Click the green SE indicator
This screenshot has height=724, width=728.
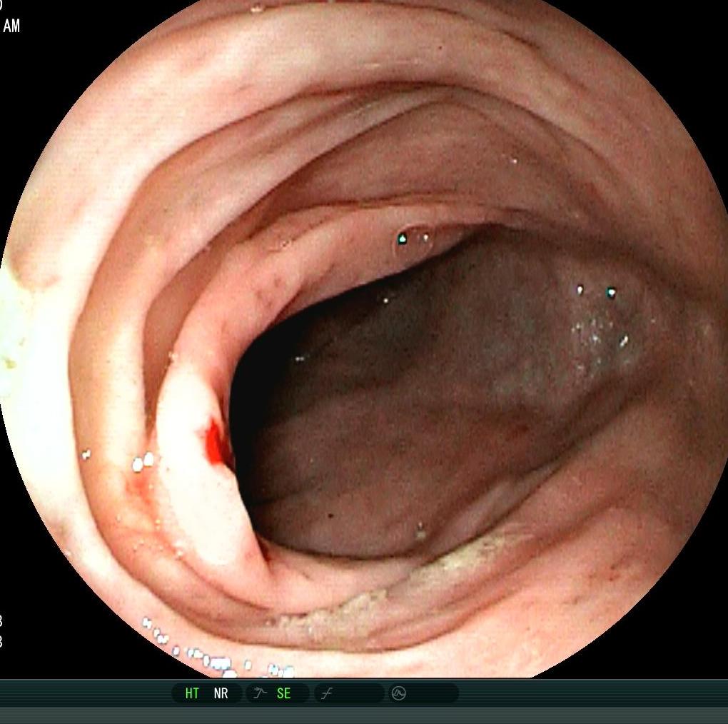(283, 693)
